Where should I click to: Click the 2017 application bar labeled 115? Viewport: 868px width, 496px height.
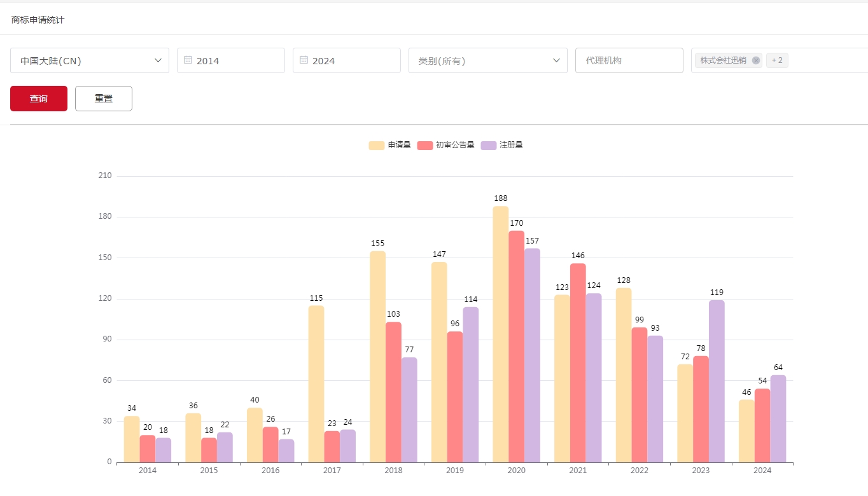(316, 383)
